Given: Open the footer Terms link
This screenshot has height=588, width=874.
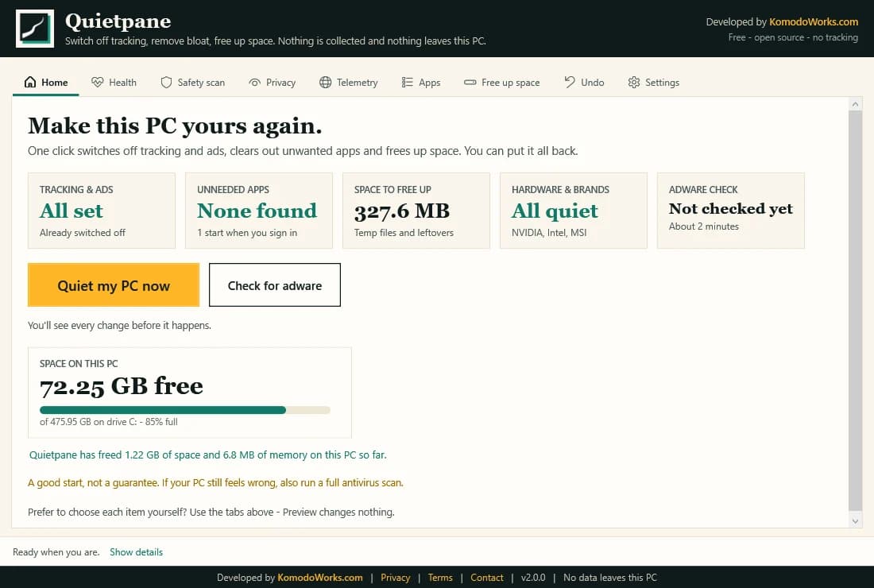Looking at the screenshot, I should 440,578.
